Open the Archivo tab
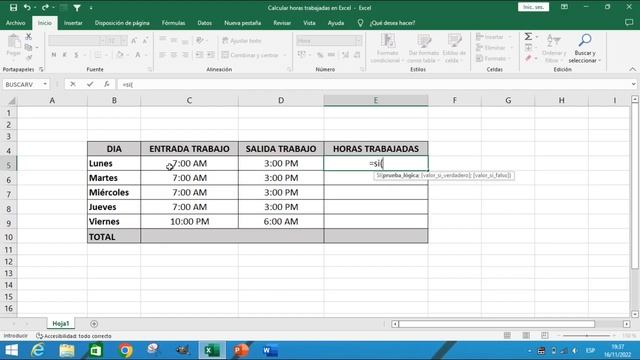This screenshot has height=360, width=640. point(16,23)
